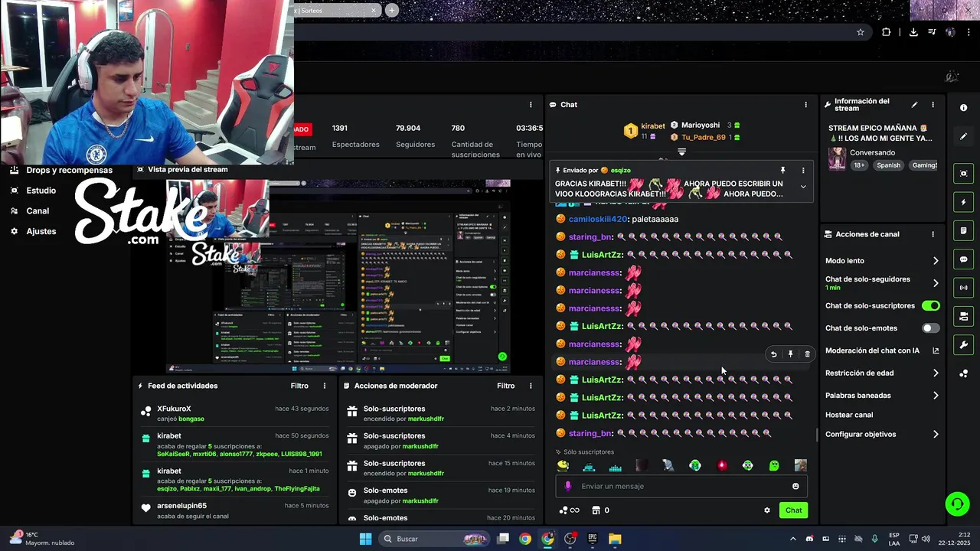This screenshot has width=980, height=551.
Task: Open the info icon in right sidebar
Action: 963,108
